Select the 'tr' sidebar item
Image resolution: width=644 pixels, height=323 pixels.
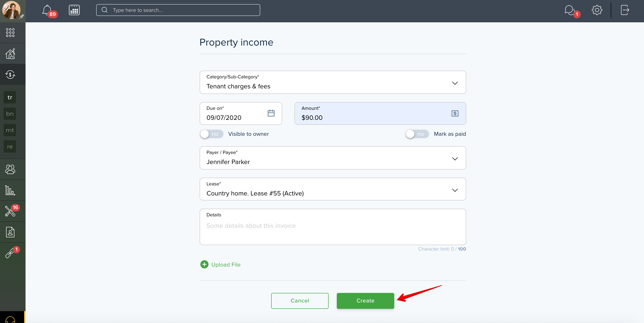pyautogui.click(x=10, y=97)
